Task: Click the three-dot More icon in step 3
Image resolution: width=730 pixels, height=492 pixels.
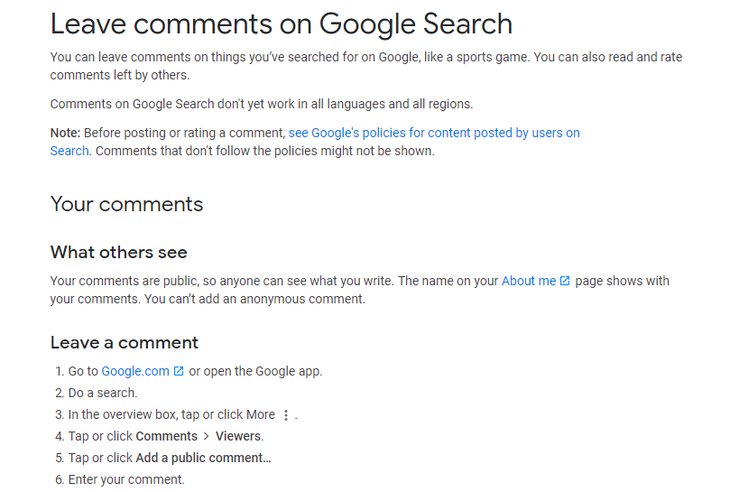Action: coord(286,415)
